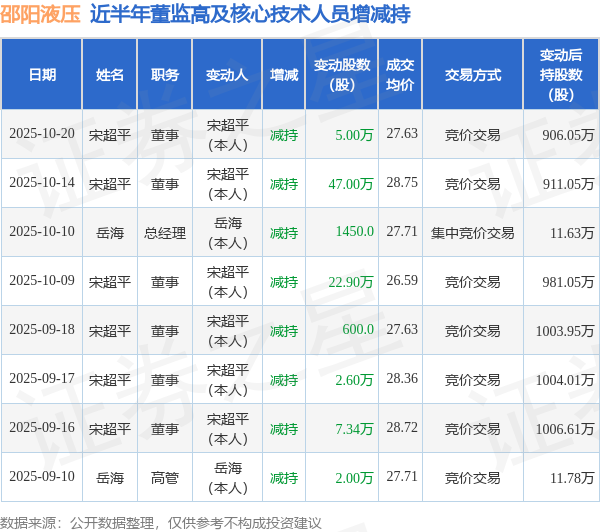Click 董事 in the 2025-09-18 row
This screenshot has height=532, width=600.
pos(165,331)
